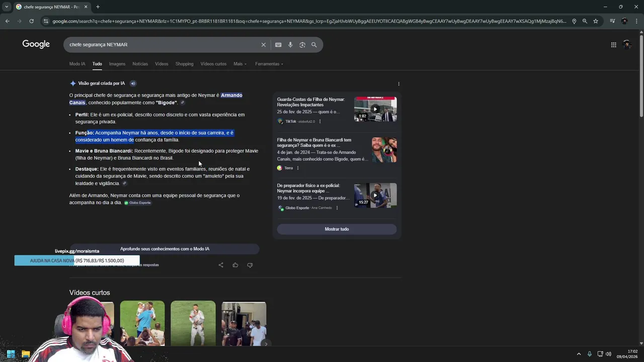644x362 pixels.
Task: Open the Google account avatar
Action: [x=627, y=44]
